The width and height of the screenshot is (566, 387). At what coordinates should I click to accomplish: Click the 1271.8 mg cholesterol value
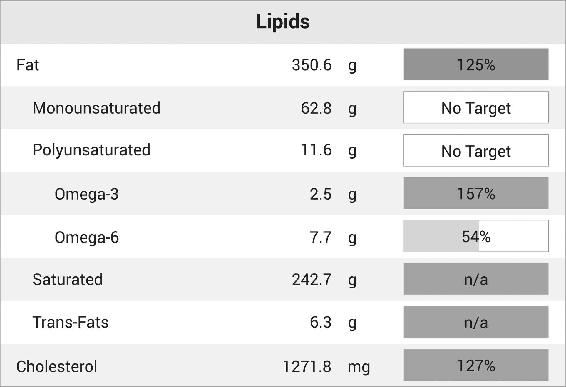tap(326, 367)
